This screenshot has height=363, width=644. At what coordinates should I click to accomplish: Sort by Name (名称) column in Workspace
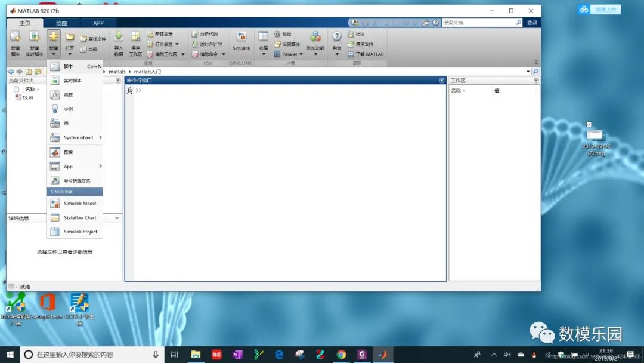(x=457, y=90)
